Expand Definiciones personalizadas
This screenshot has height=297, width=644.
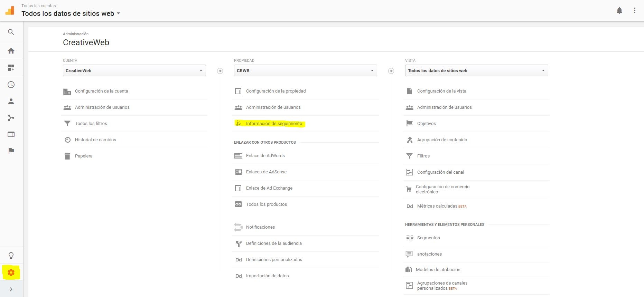(x=274, y=260)
